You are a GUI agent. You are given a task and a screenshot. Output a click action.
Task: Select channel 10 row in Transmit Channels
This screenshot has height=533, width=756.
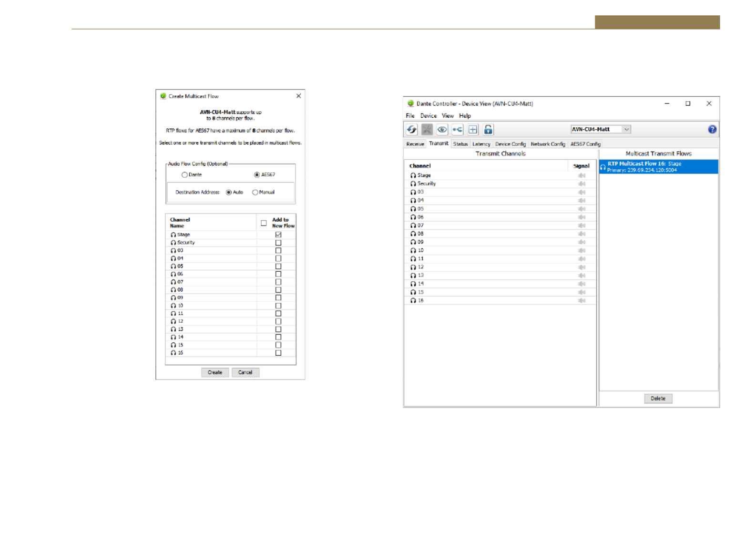coord(500,250)
